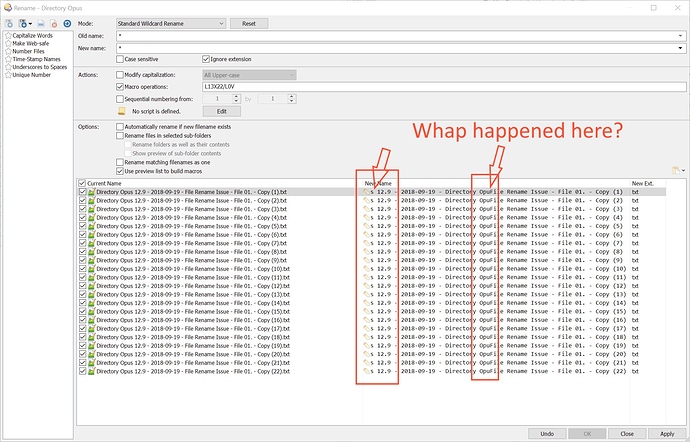Image resolution: width=690 pixels, height=442 pixels.
Task: Click the greyed-out OK button
Action: pos(587,434)
